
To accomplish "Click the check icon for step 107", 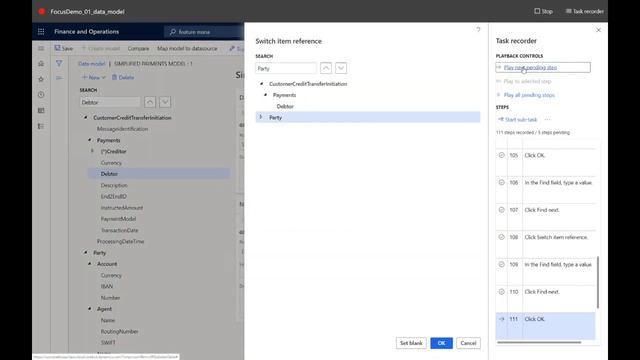I will coord(502,210).
